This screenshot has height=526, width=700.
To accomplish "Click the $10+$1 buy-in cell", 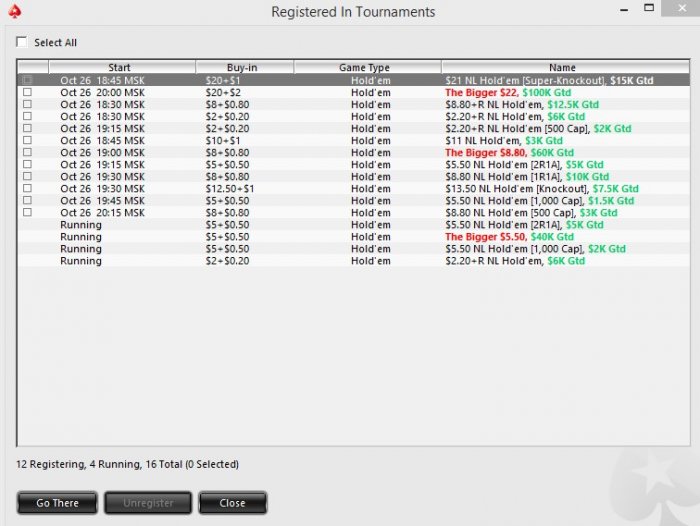I will point(223,140).
